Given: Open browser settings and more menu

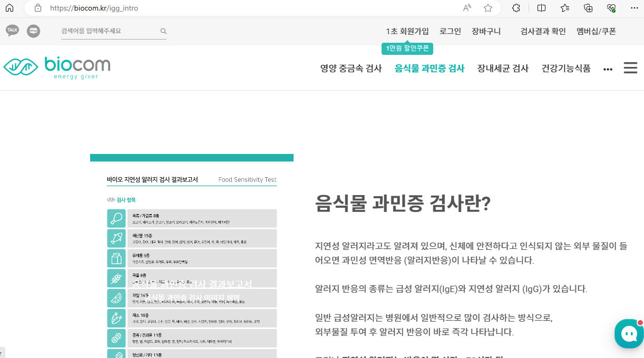Looking at the screenshot, I should pos(634,8).
